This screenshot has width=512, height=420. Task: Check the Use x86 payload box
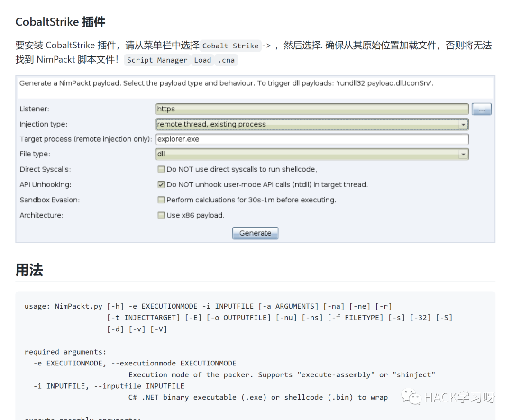click(161, 215)
